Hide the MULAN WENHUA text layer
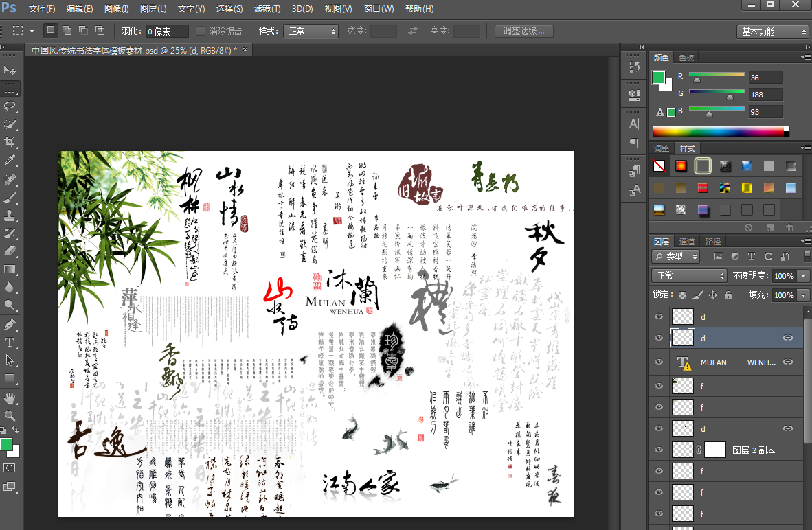The image size is (812, 530). point(659,362)
